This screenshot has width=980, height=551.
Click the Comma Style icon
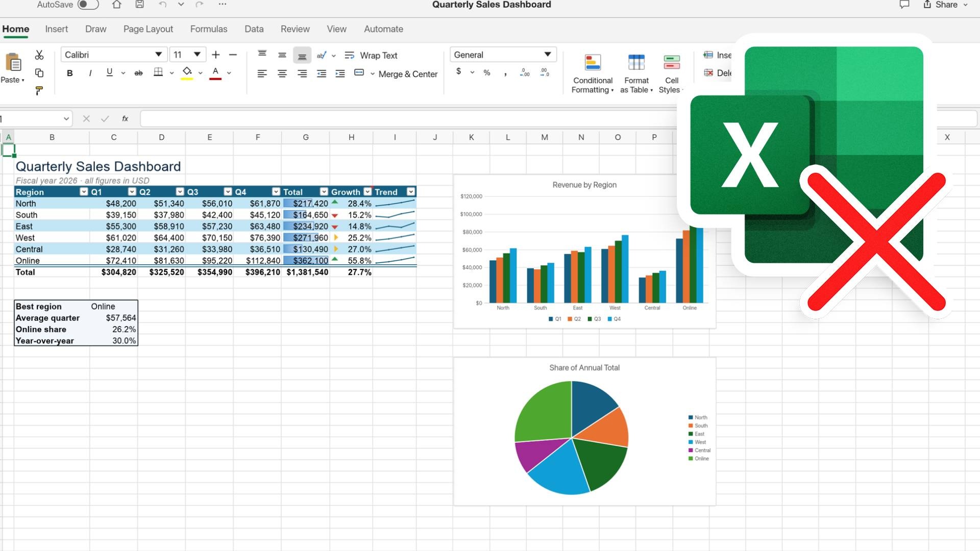[505, 73]
